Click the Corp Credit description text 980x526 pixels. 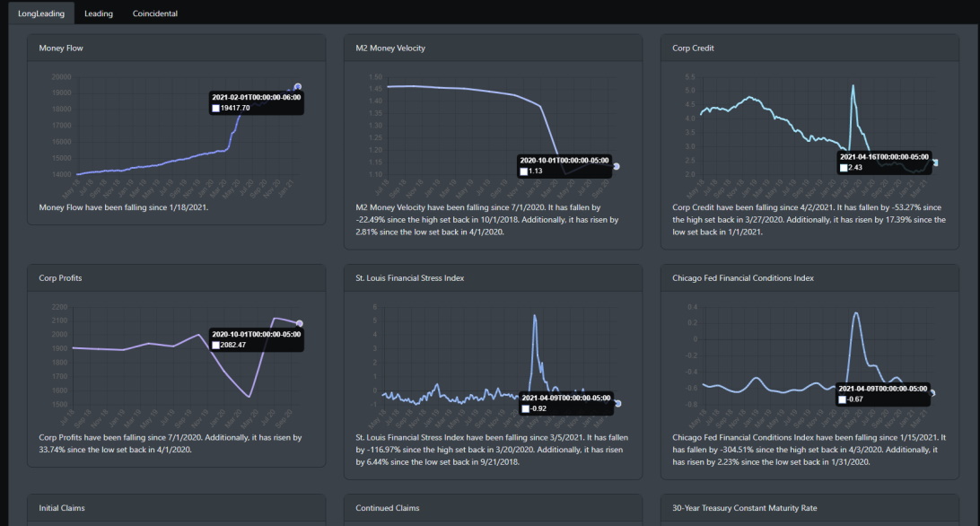pos(809,220)
